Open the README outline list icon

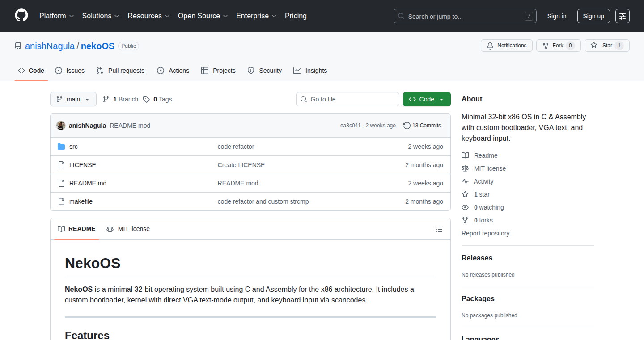coord(439,229)
